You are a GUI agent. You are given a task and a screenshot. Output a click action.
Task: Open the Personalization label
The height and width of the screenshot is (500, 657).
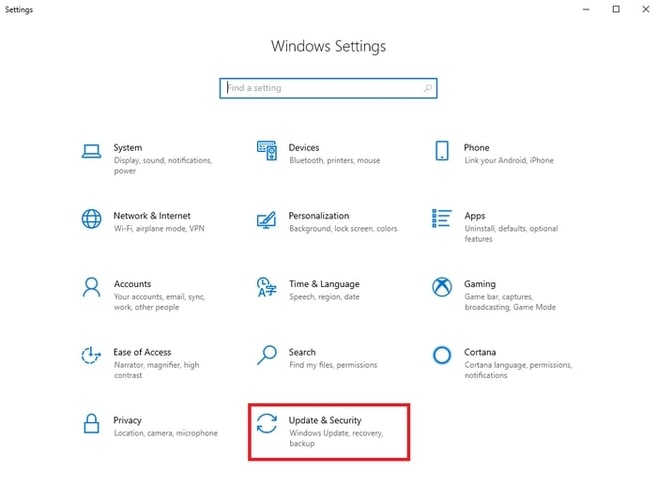click(x=318, y=216)
